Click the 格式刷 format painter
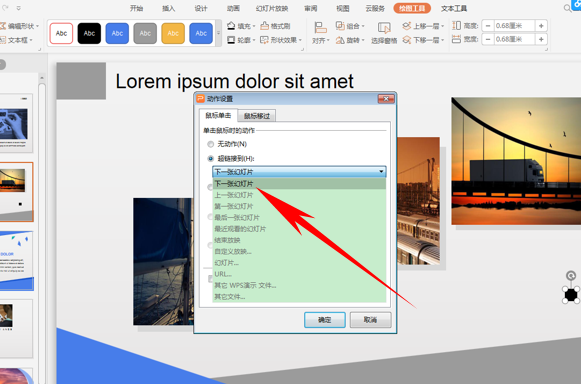582x384 pixels. 275,26
